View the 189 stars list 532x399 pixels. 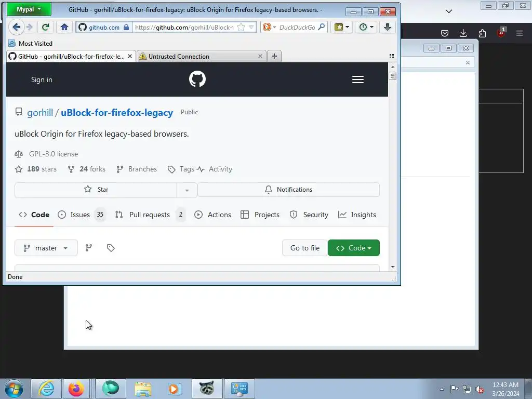pyautogui.click(x=36, y=169)
